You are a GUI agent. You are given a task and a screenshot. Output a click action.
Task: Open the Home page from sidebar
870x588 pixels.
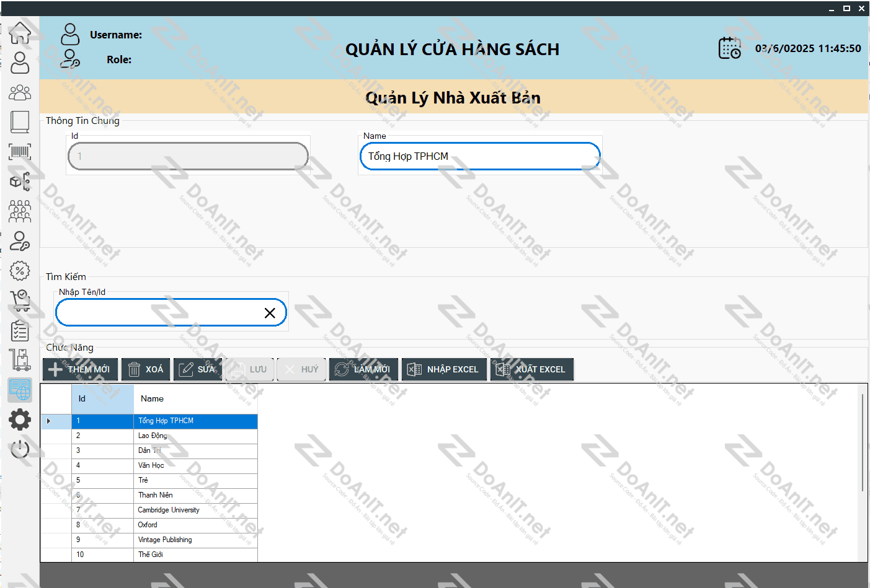(x=20, y=33)
